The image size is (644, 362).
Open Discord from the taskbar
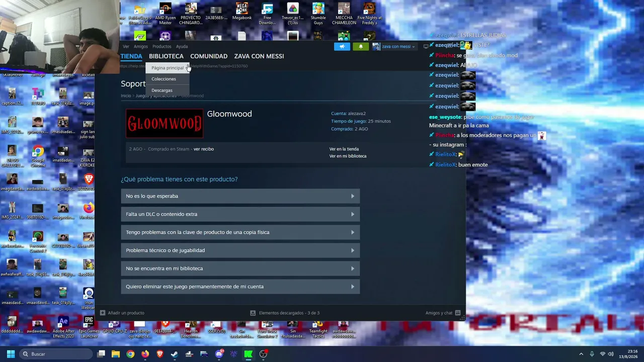219,354
